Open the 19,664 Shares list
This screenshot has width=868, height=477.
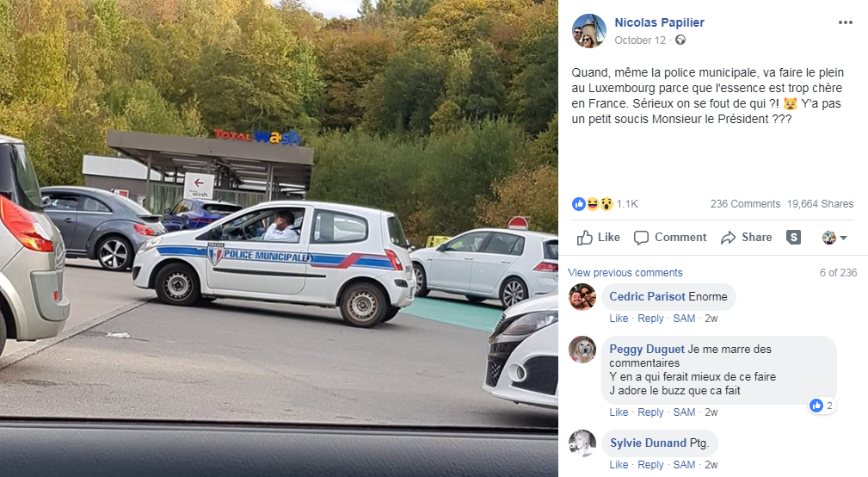[x=820, y=204]
